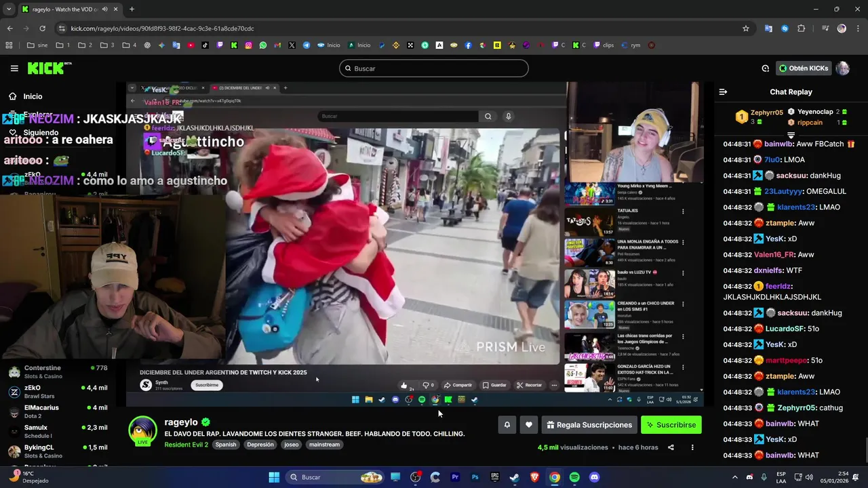Collapse the Chat Replay panel
Viewport: 868px width, 488px height.
(x=723, y=92)
